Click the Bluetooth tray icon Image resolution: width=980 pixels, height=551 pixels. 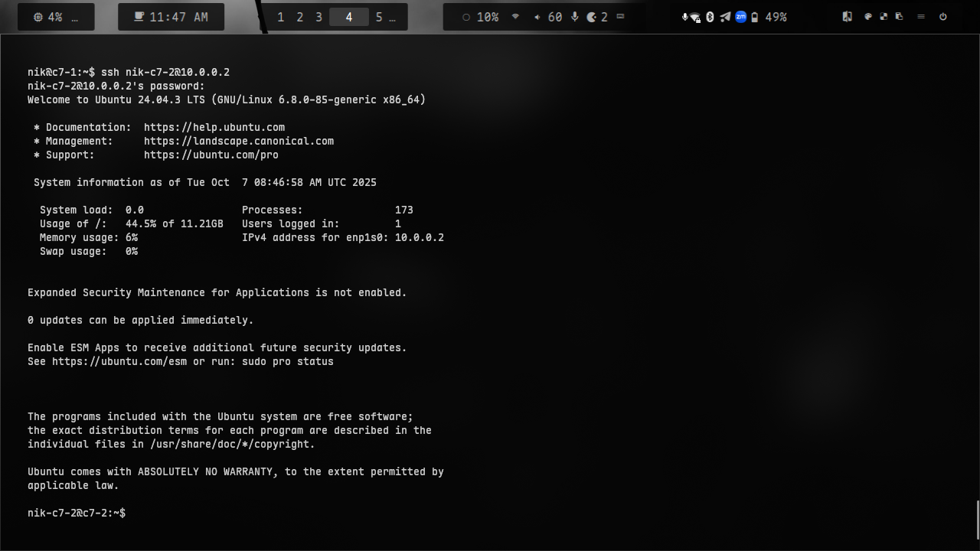[710, 17]
